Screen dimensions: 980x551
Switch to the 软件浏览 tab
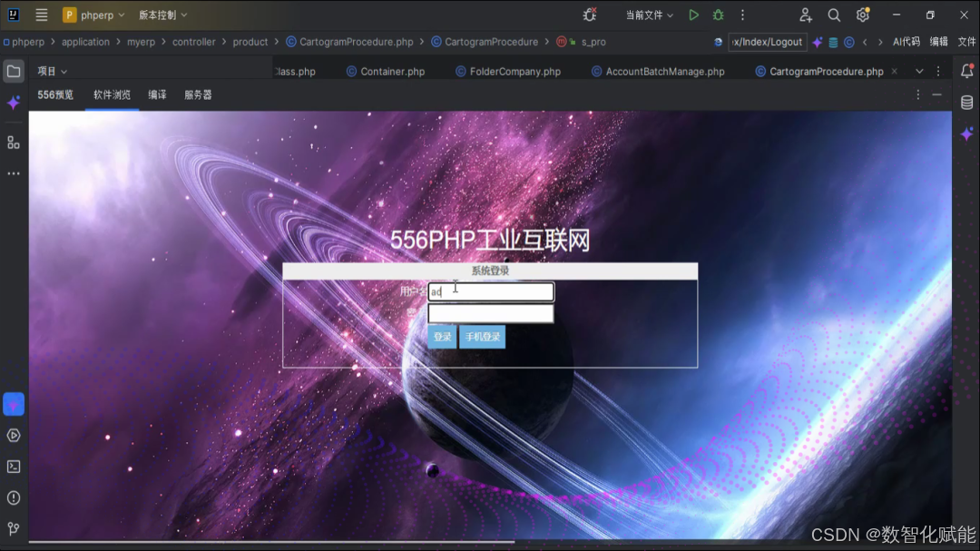point(112,95)
